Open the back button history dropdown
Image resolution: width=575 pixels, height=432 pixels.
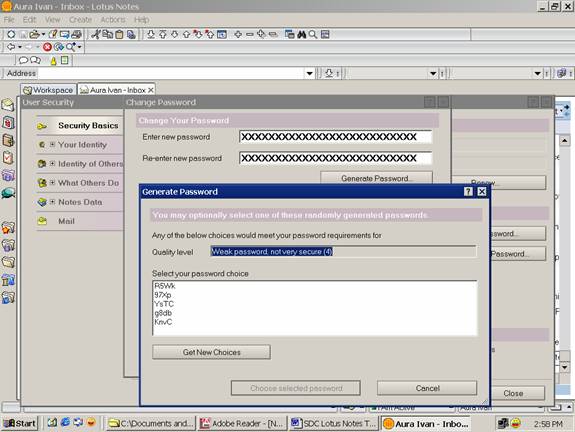click(x=20, y=47)
